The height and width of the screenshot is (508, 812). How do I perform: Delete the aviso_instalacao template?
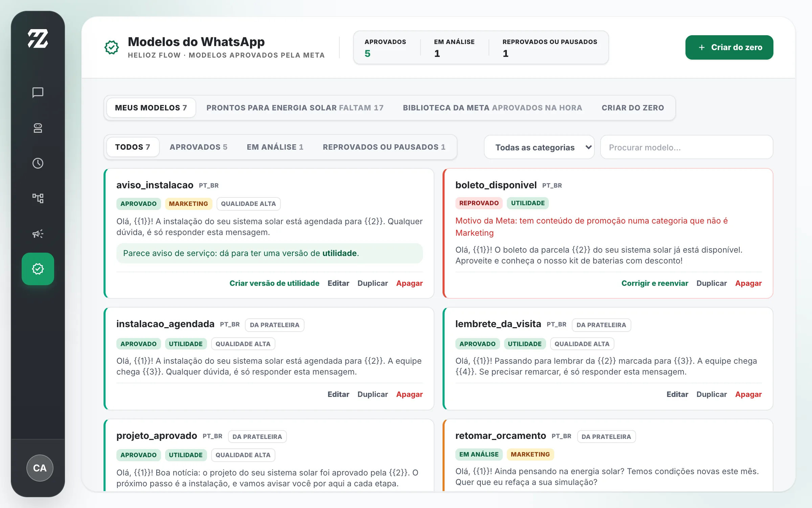pyautogui.click(x=409, y=283)
